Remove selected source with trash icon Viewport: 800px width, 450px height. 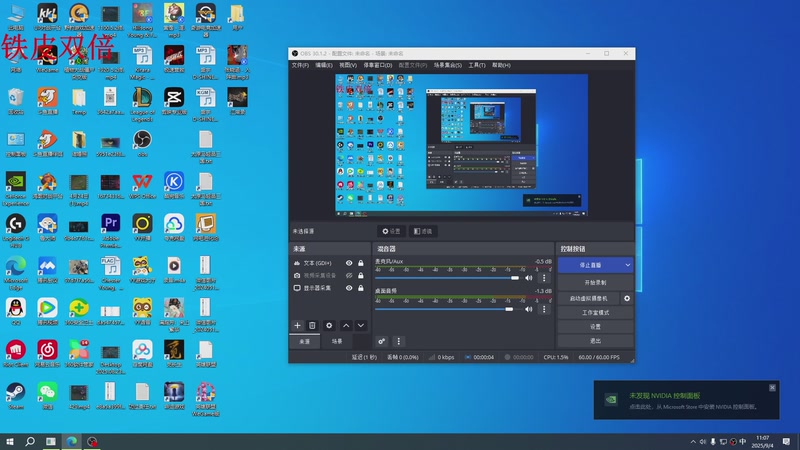coord(312,325)
